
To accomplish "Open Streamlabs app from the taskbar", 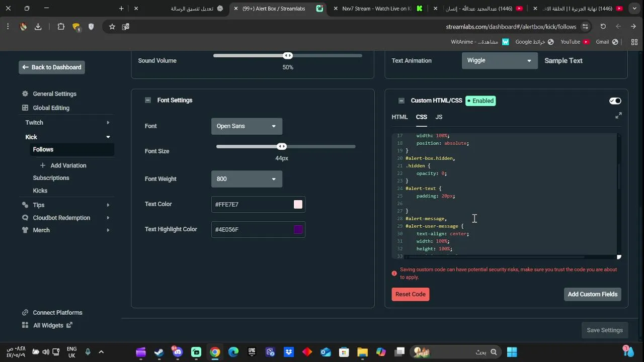I will point(196,352).
